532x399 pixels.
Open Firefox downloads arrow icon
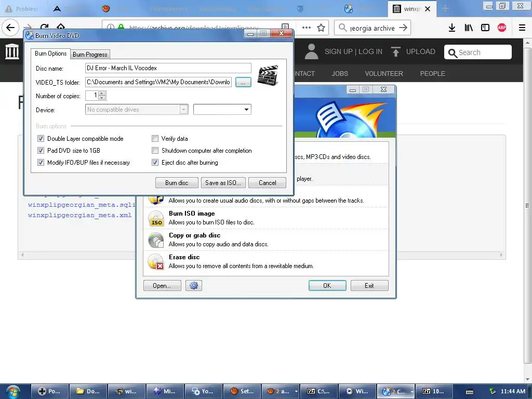coord(451,28)
